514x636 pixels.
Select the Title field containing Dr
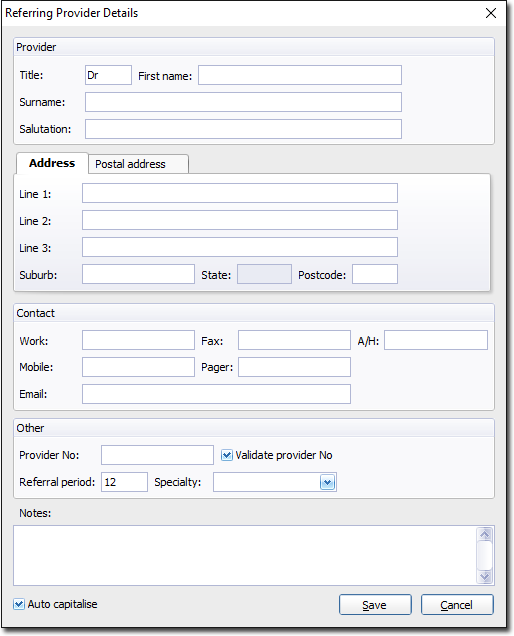108,75
